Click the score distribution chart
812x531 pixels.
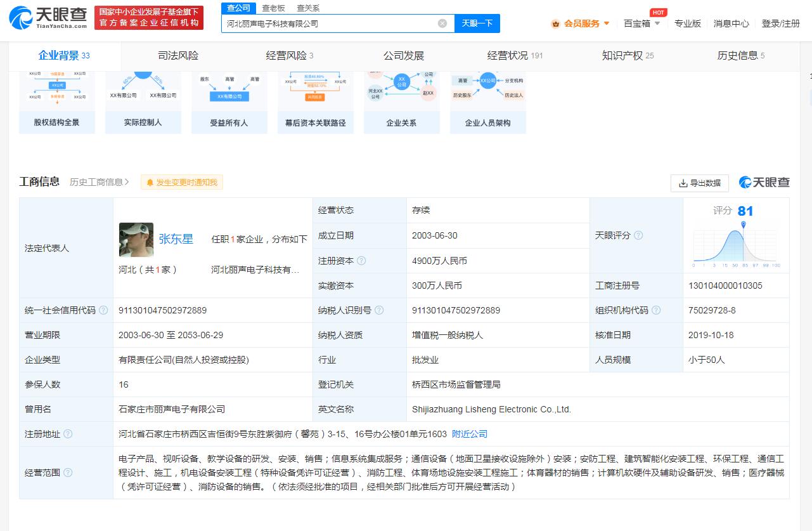[x=737, y=245]
